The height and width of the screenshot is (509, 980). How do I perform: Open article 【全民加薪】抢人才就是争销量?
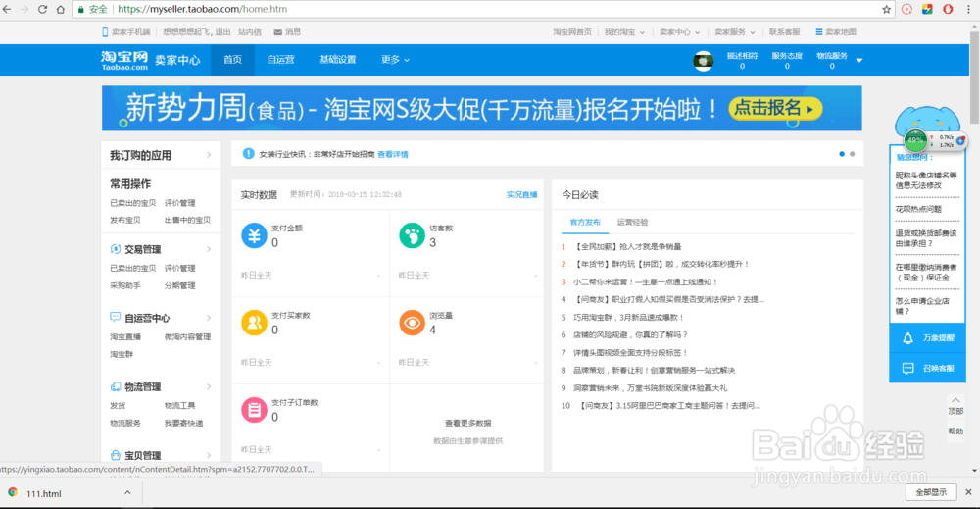[x=627, y=247]
